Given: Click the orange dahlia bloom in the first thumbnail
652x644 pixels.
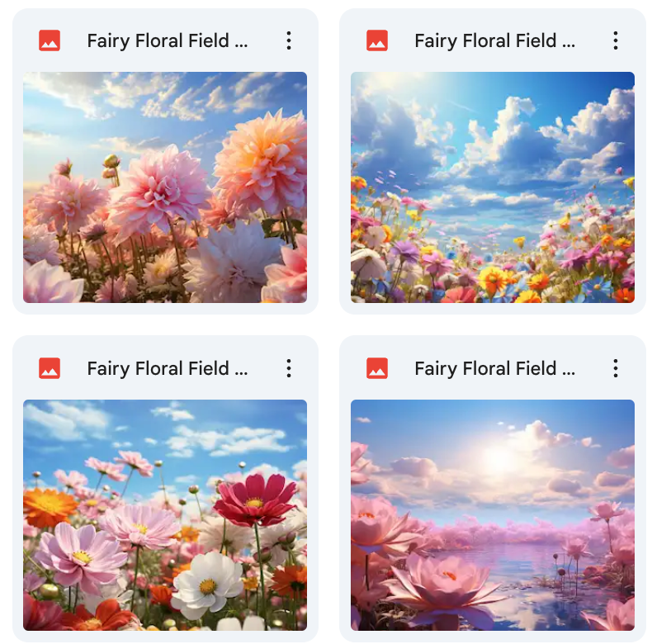Looking at the screenshot, I should pyautogui.click(x=262, y=163).
